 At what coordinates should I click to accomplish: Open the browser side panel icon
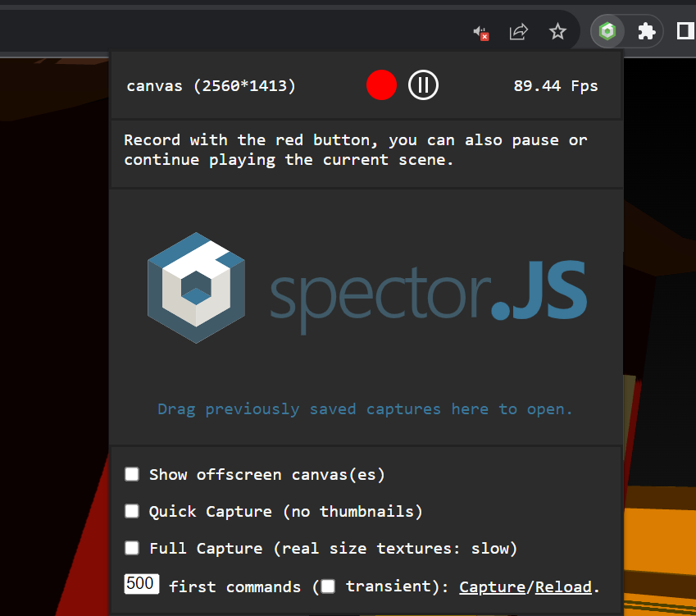click(x=685, y=31)
